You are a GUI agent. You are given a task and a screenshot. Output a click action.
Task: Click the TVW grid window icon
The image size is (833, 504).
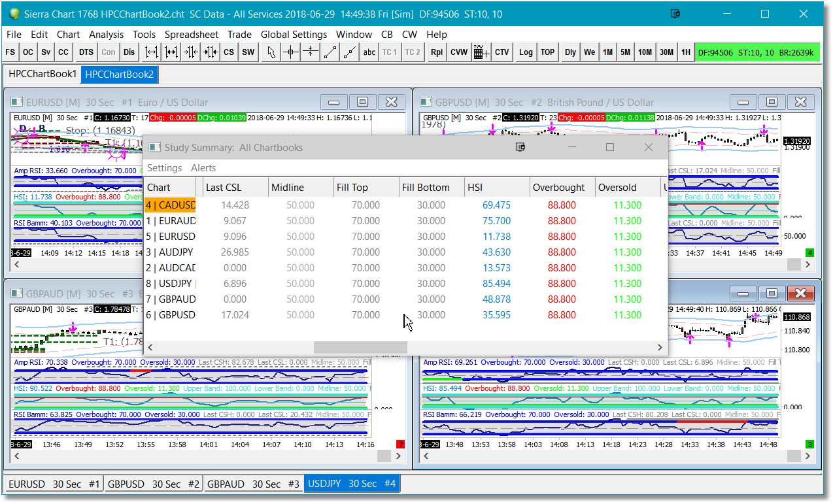click(x=481, y=52)
